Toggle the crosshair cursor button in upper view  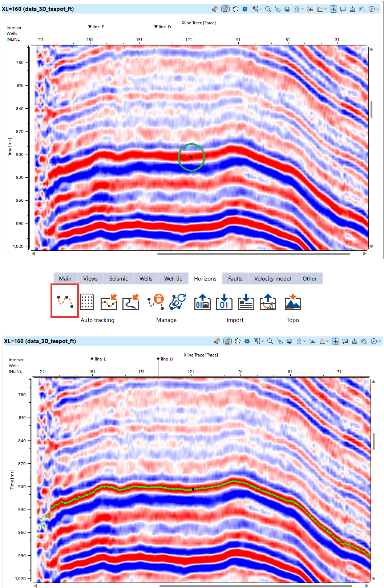[x=333, y=9]
